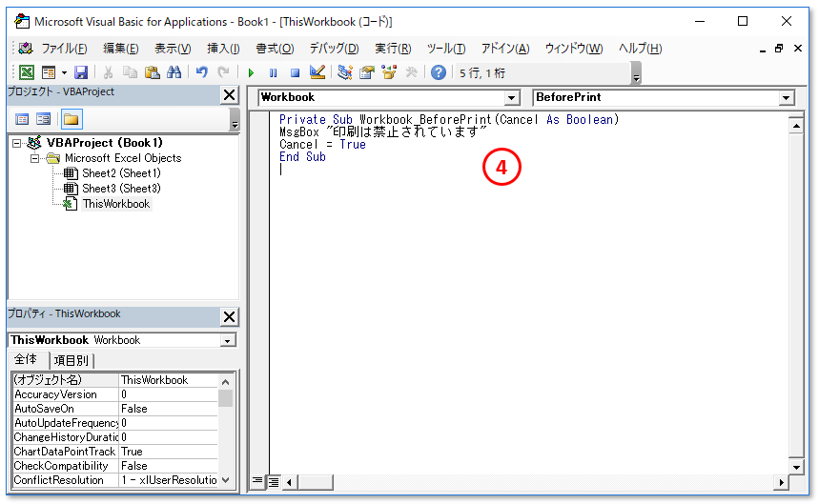This screenshot has height=504, width=819.
Task: Click the (オブジェクト名) property row
Action: coord(115,380)
